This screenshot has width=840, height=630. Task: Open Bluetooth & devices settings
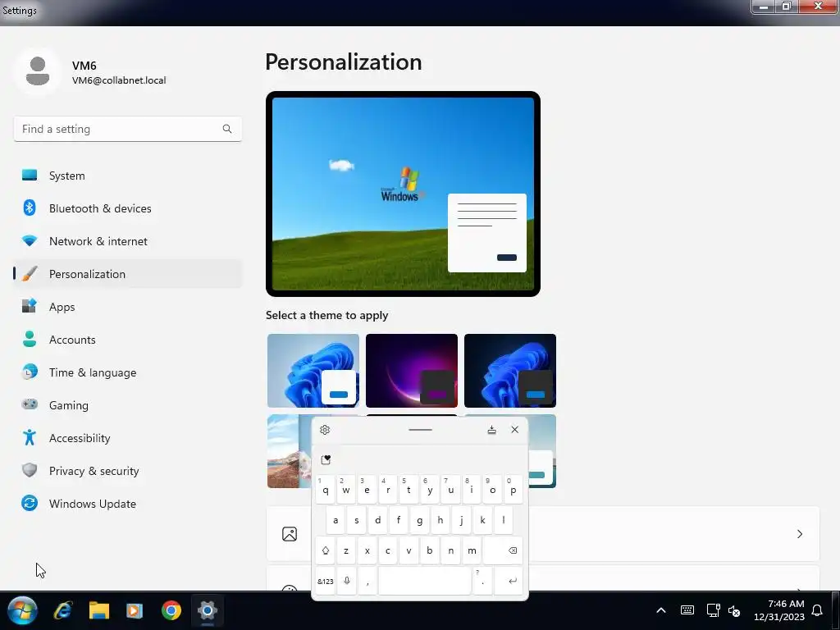tap(127, 208)
